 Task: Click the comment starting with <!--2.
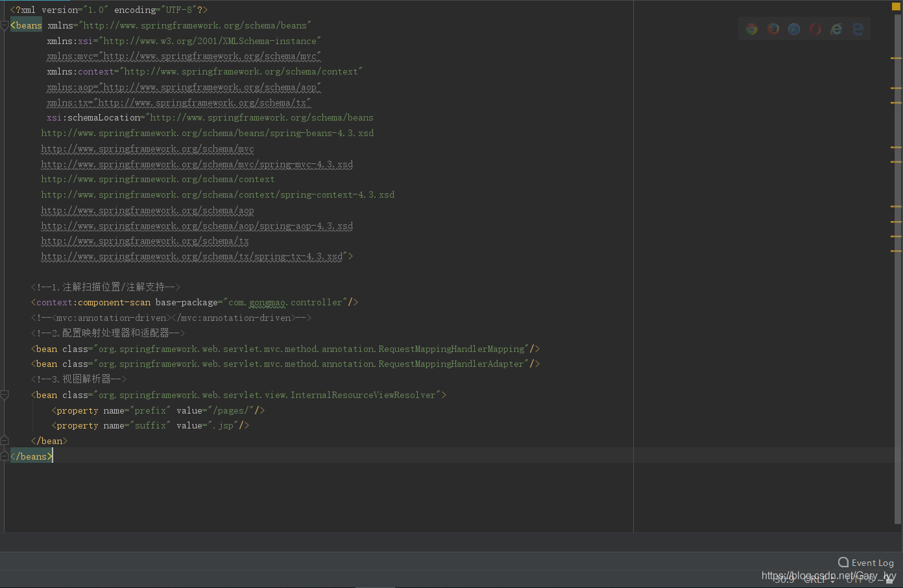(108, 333)
